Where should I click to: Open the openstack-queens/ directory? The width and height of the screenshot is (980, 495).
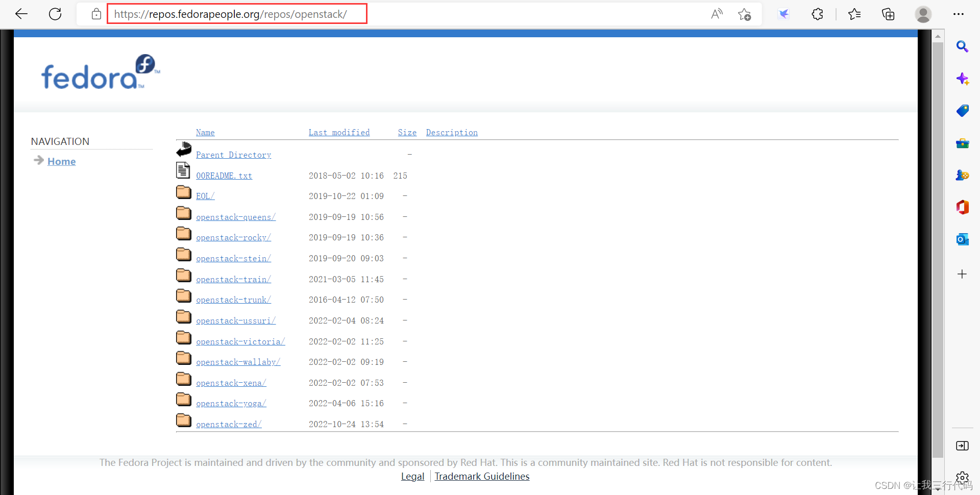point(236,217)
